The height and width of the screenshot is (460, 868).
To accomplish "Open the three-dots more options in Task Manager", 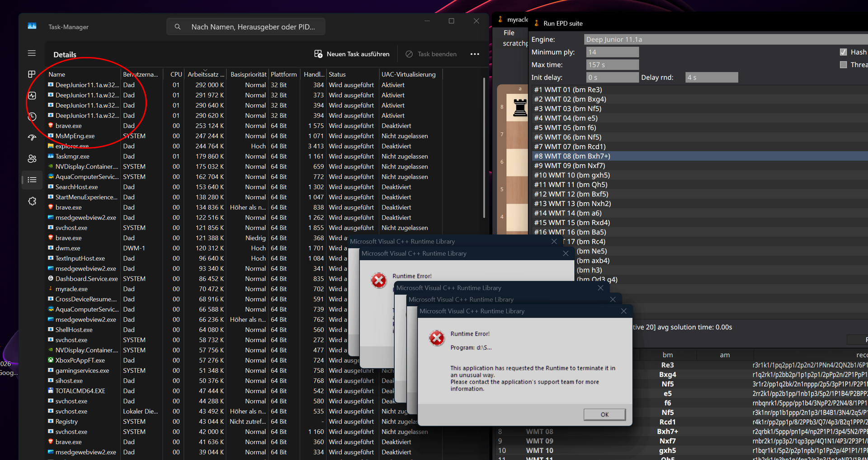I will [475, 54].
